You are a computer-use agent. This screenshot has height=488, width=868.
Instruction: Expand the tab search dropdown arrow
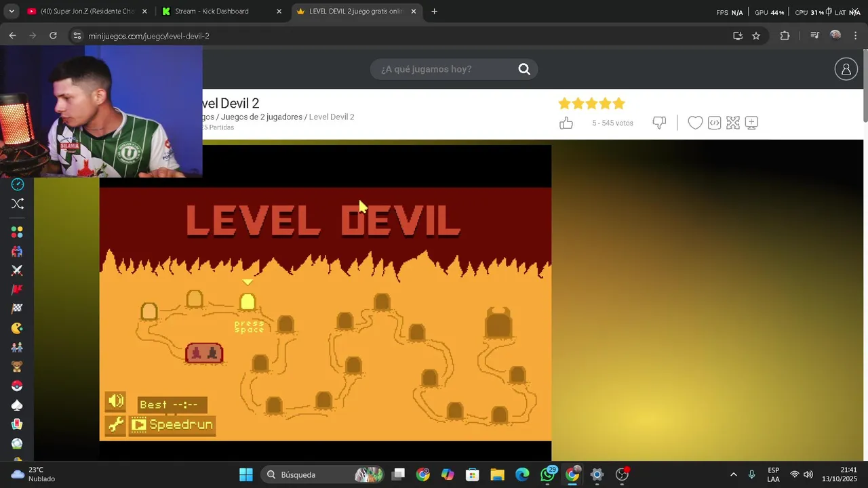tap(11, 12)
